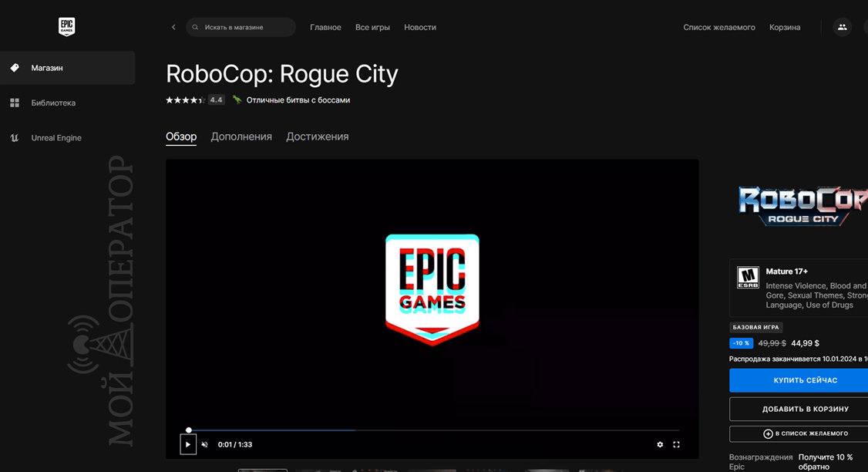The image size is (868, 472).
Task: Open the Магазин store section
Action: [68, 68]
